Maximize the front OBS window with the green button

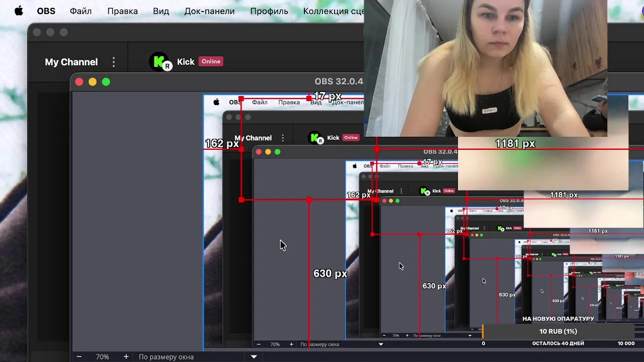tap(106, 82)
